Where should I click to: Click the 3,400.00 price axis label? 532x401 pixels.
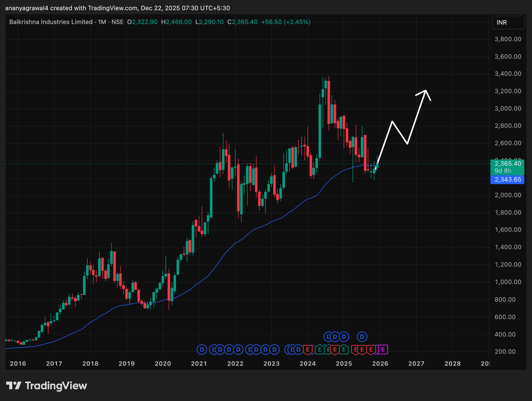click(508, 74)
